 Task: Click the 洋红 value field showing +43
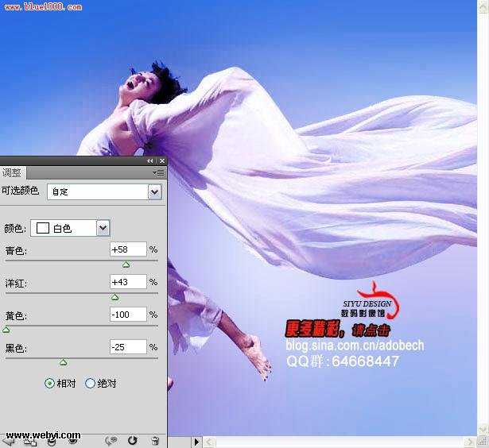pyautogui.click(x=128, y=282)
